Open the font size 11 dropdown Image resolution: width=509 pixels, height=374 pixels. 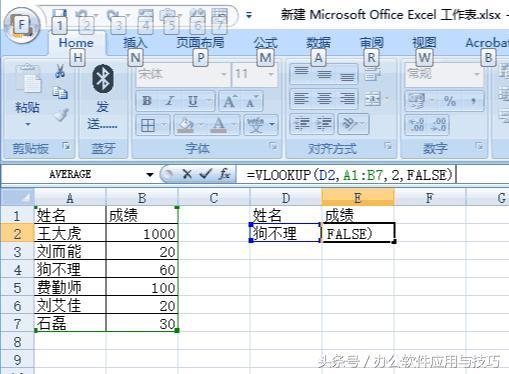pyautogui.click(x=271, y=74)
